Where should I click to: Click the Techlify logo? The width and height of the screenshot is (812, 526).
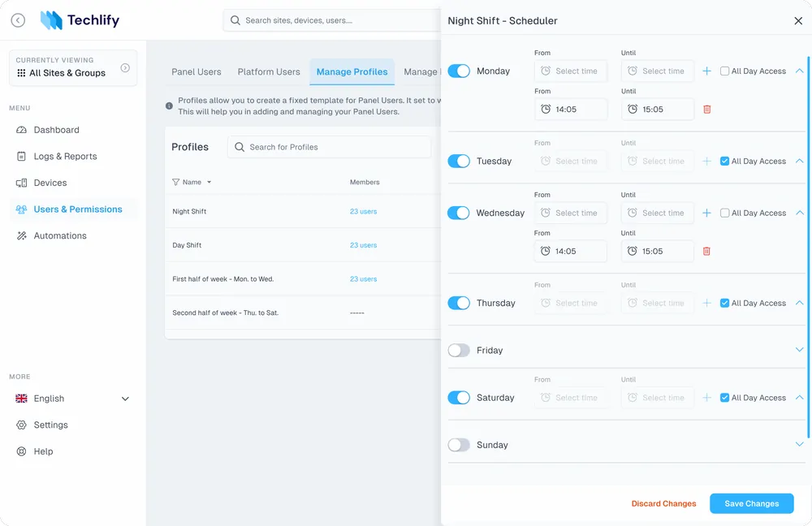tap(80, 20)
